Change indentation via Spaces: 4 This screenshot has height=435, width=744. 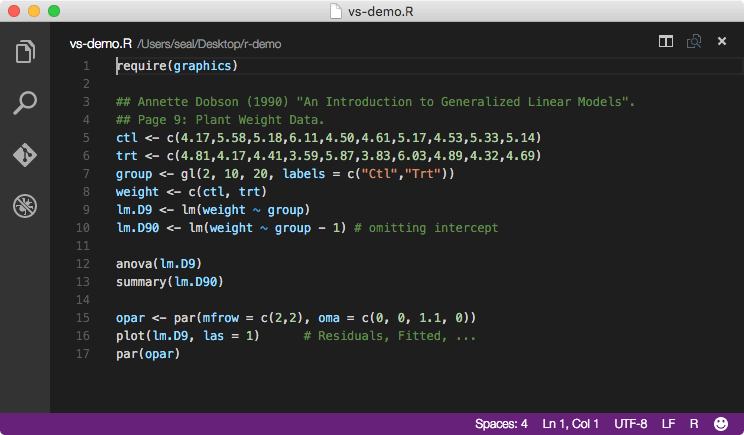[501, 424]
